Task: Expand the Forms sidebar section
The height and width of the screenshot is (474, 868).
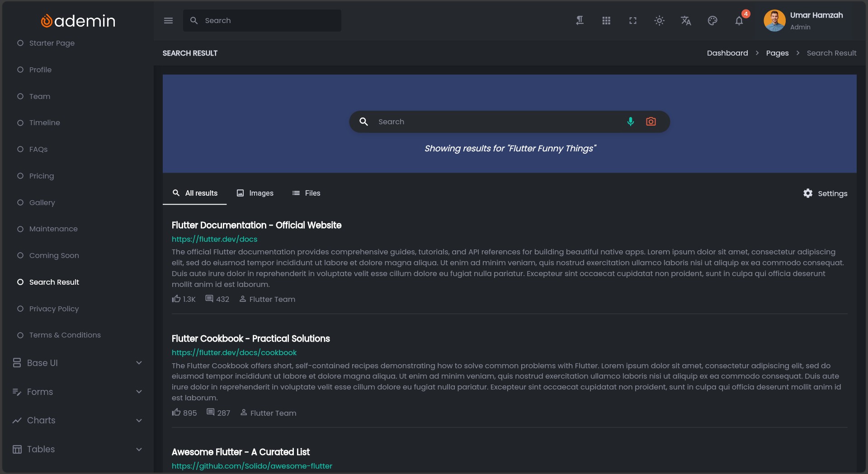Action: [77, 392]
